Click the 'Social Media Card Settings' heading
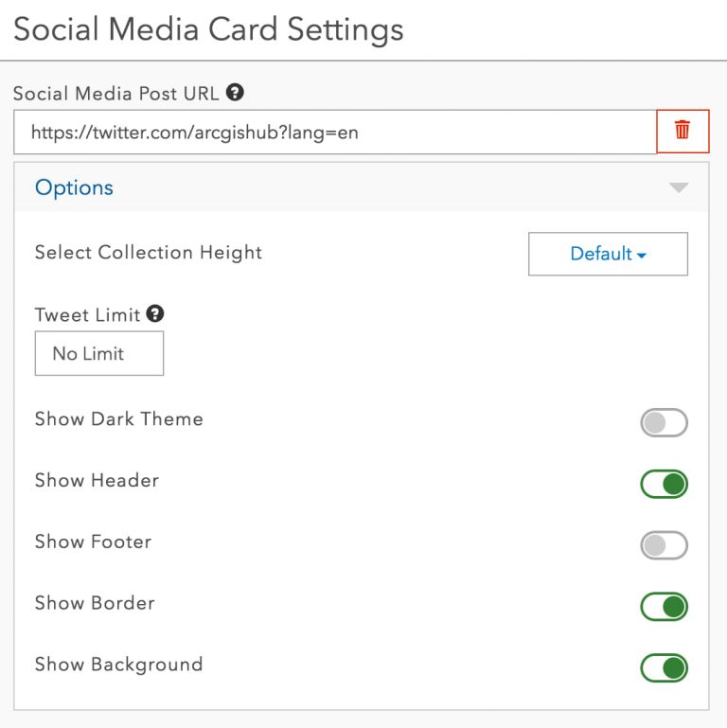Image resolution: width=727 pixels, height=728 pixels. (208, 28)
